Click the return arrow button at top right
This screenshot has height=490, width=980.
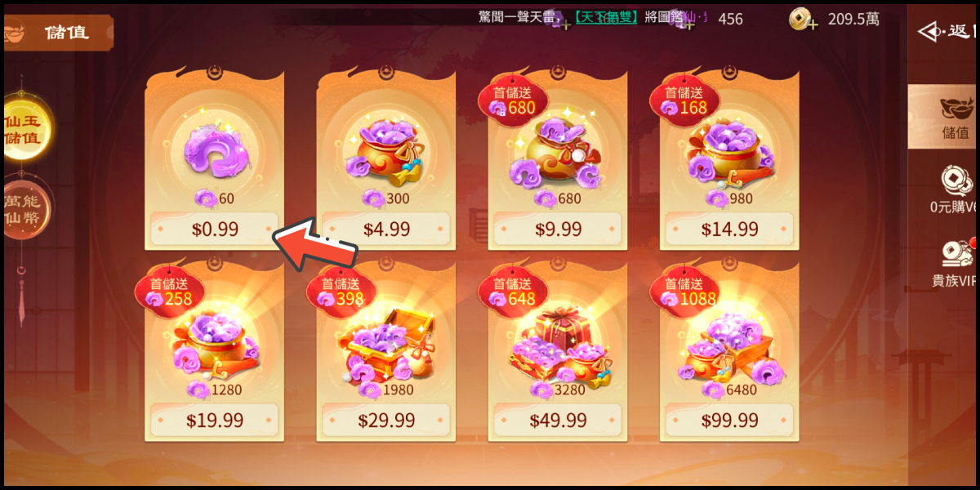(947, 32)
